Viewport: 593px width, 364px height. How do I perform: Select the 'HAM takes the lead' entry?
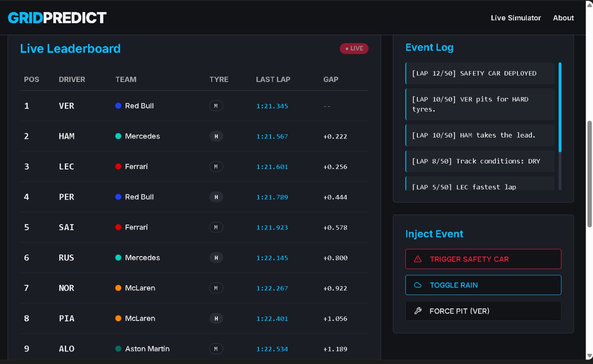[480, 135]
